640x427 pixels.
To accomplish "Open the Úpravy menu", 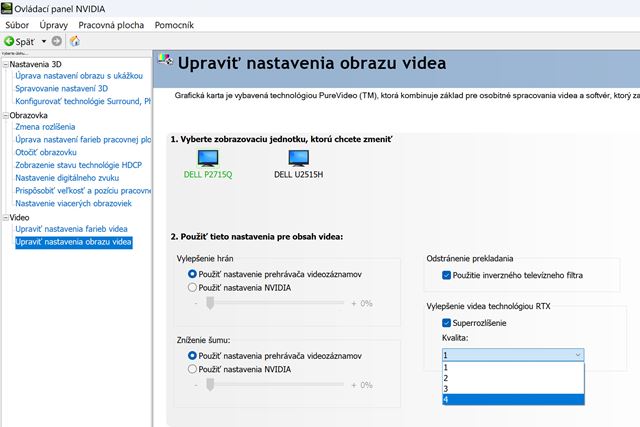I will 53,25.
